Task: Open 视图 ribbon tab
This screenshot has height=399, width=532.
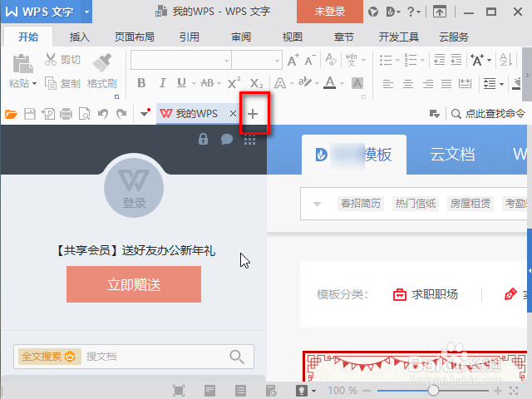Action: pos(292,37)
